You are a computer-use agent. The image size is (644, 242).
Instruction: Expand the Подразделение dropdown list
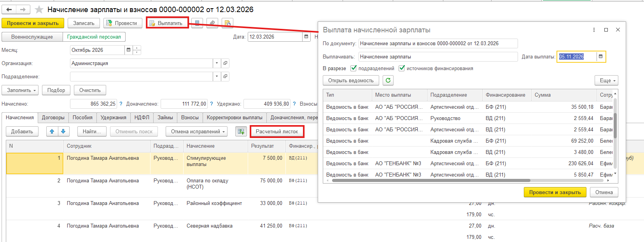coord(217,76)
